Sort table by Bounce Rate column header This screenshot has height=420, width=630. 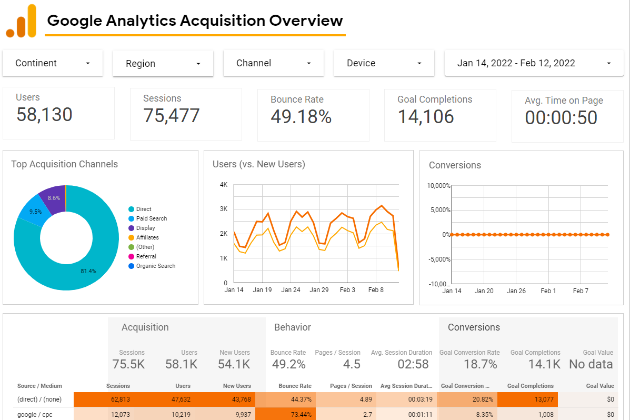coord(295,386)
